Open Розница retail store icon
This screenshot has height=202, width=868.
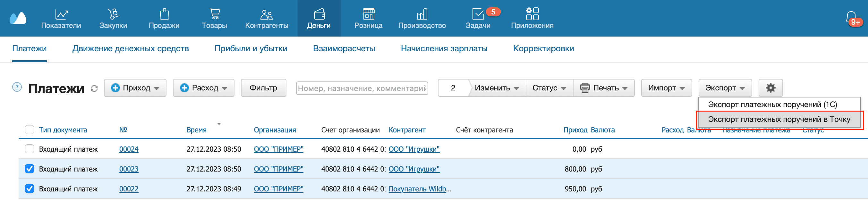368,14
